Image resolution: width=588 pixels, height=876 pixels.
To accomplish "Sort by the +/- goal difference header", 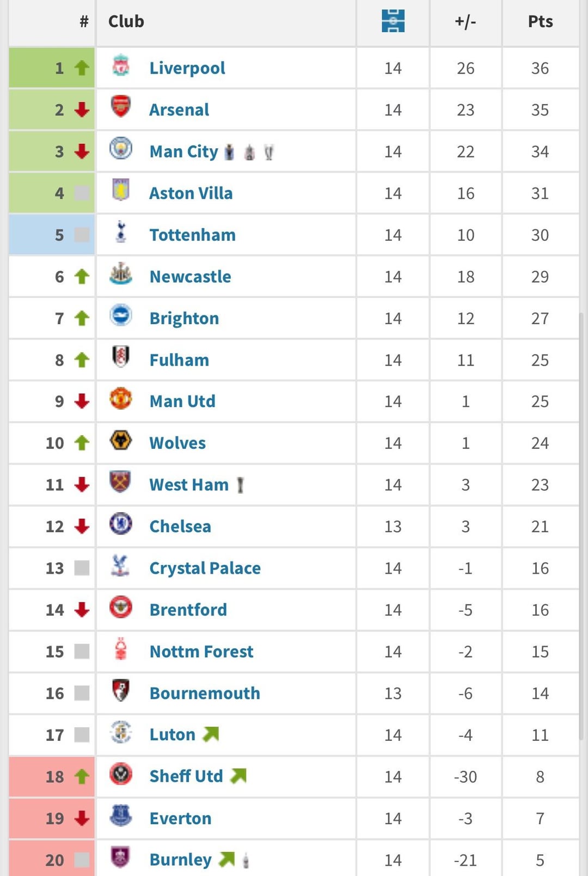I will click(x=465, y=21).
